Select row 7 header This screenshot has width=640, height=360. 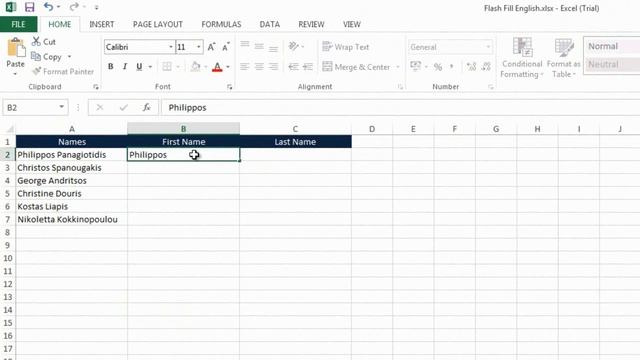click(7, 220)
